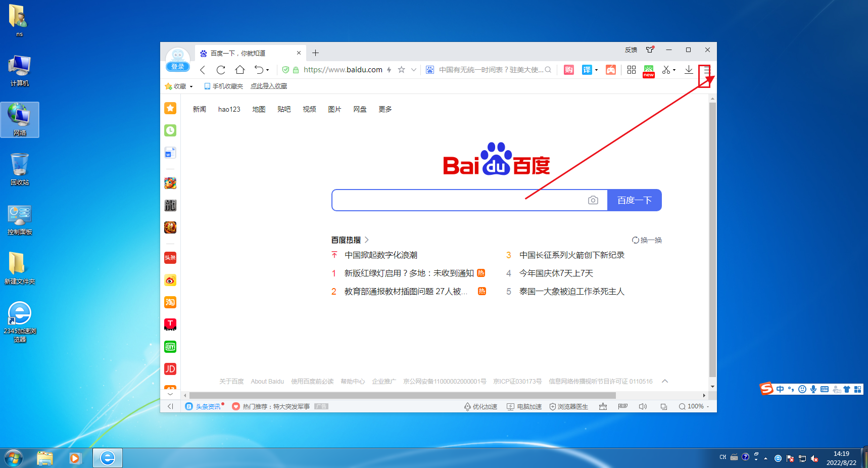This screenshot has width=868, height=468.
Task: Open the 手机收藏夹 bookmark folder
Action: coord(223,86)
